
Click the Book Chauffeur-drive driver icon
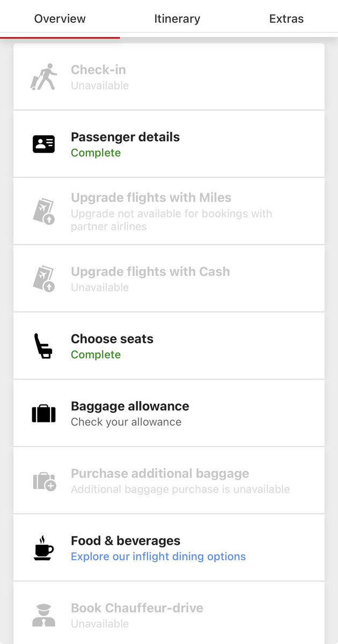pyautogui.click(x=43, y=616)
